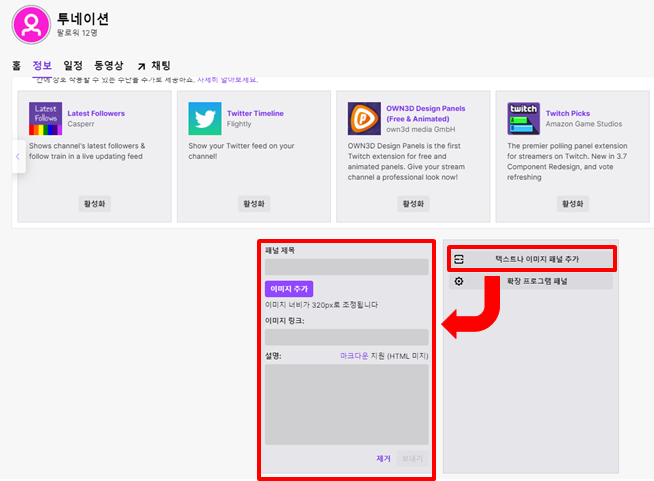Viewport: 654px width, 481px height.
Task: Open the 홈 tab
Action: click(17, 66)
